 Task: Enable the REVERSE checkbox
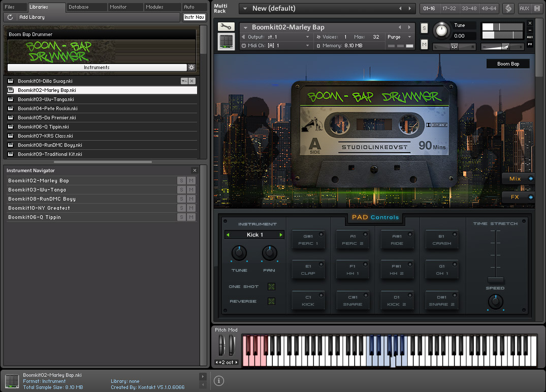pos(271,301)
